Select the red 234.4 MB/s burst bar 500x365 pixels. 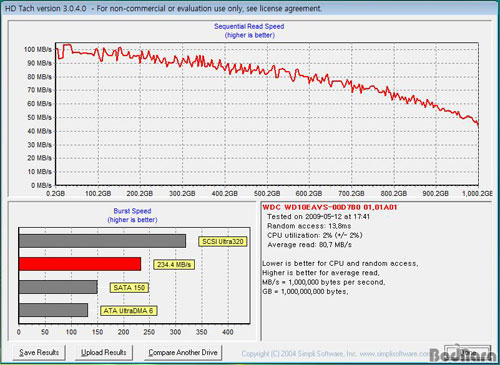coord(80,264)
